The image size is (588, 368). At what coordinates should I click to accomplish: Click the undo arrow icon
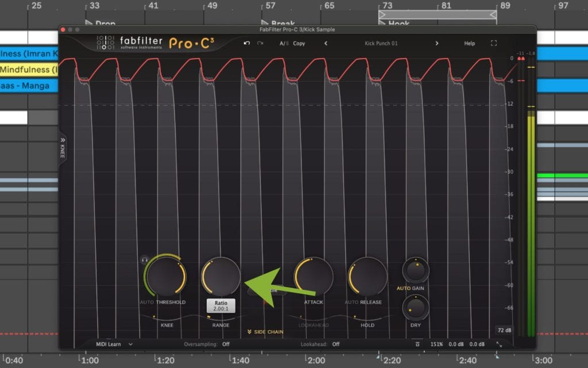point(247,43)
